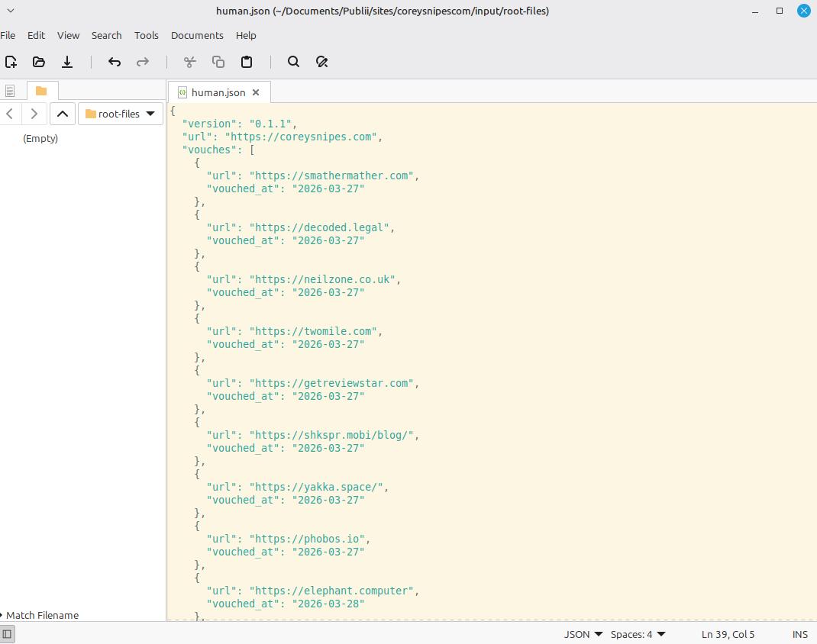Open the JSON language dropdown
The width and height of the screenshot is (817, 644).
click(583, 634)
